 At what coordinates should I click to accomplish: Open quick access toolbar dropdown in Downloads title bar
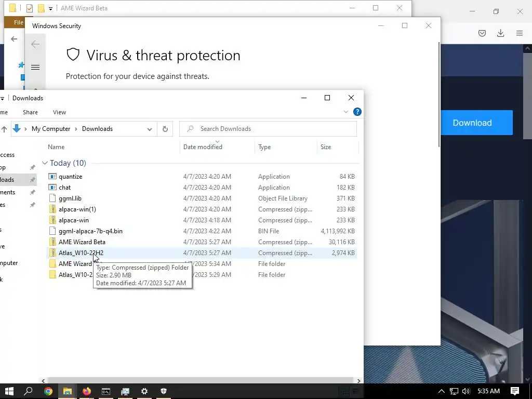click(2, 98)
